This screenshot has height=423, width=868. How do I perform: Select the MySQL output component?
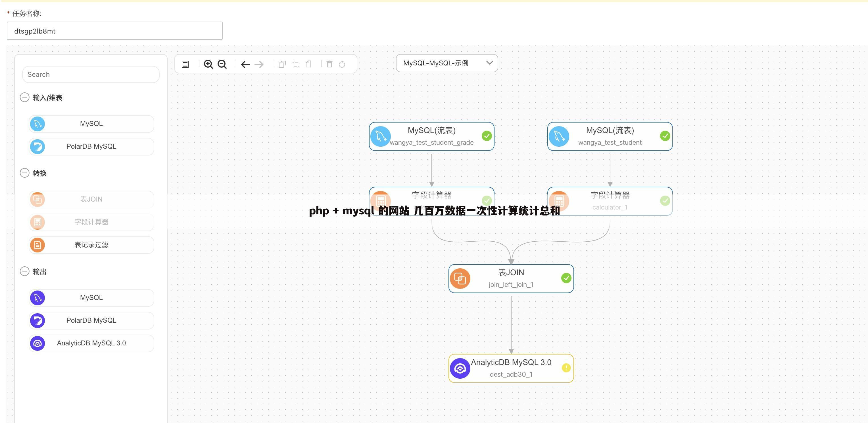click(x=91, y=298)
